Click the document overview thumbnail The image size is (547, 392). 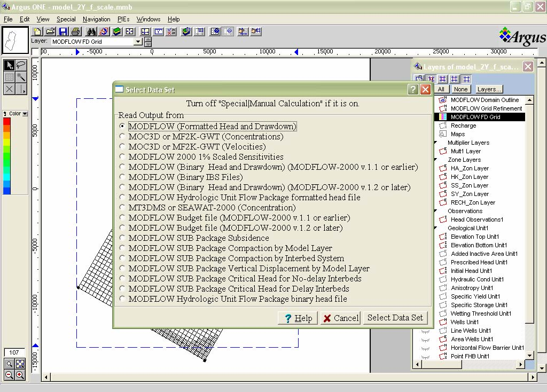tap(15, 41)
